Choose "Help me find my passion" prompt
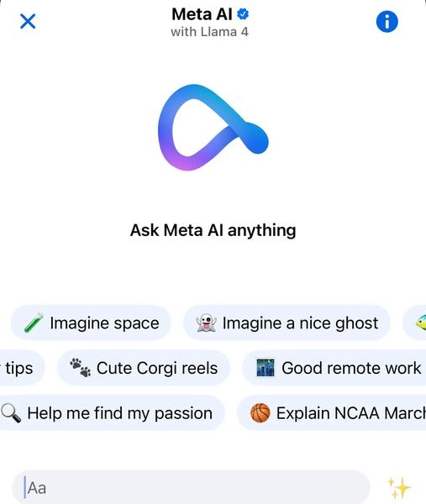The height and width of the screenshot is (504, 426). point(112,413)
